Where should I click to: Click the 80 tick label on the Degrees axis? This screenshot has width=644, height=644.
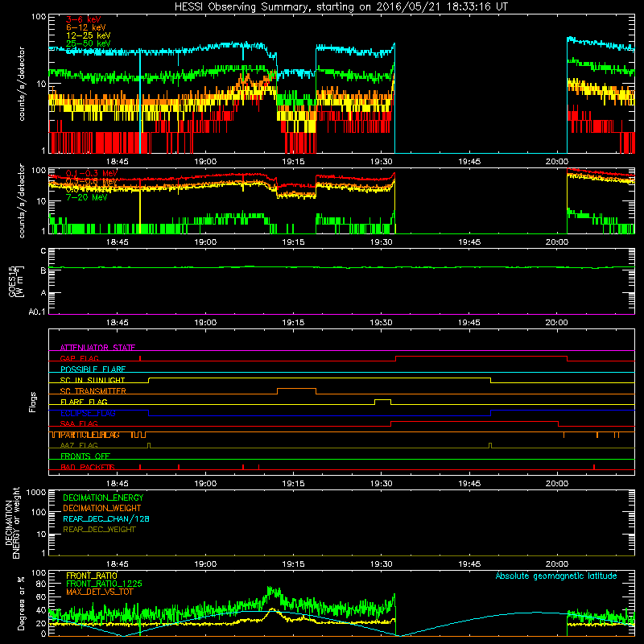[41, 584]
